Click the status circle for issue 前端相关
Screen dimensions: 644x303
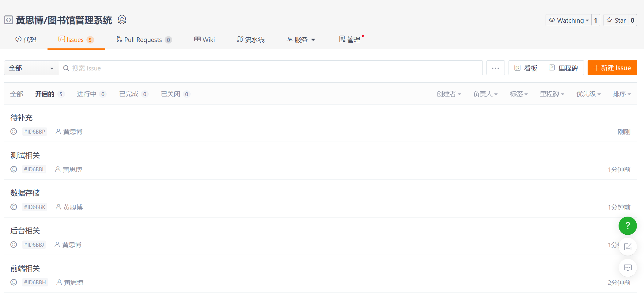14,282
